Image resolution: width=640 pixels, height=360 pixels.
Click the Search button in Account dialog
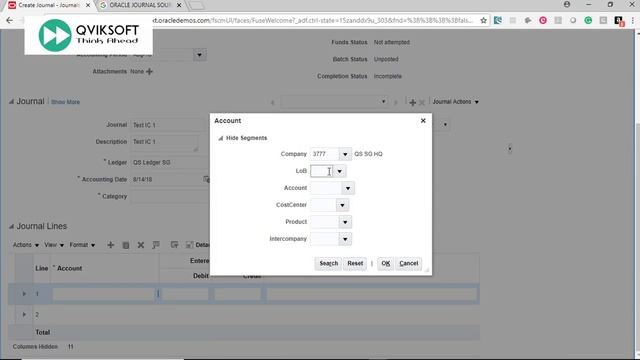coord(329,263)
